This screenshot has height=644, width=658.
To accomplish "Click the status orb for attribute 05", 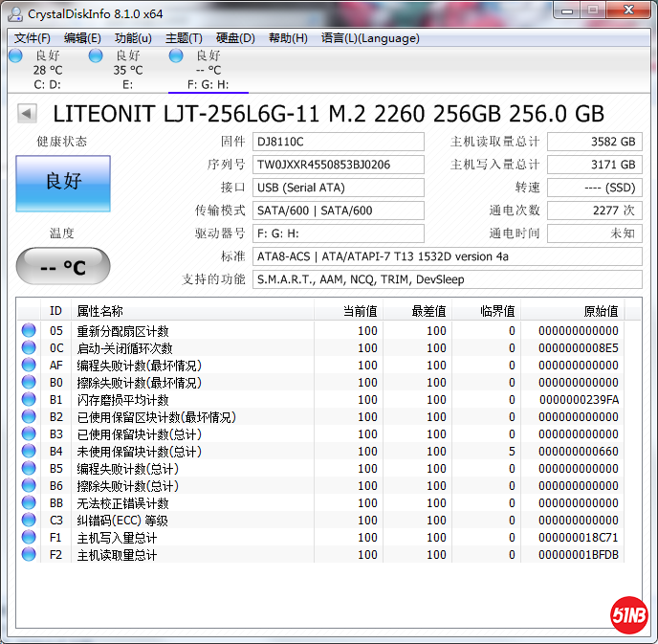I will pos(29,331).
